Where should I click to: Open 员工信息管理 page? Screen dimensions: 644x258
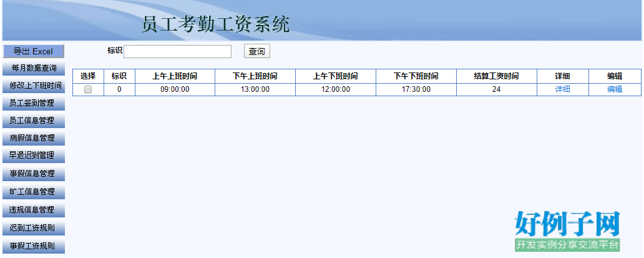click(x=33, y=121)
